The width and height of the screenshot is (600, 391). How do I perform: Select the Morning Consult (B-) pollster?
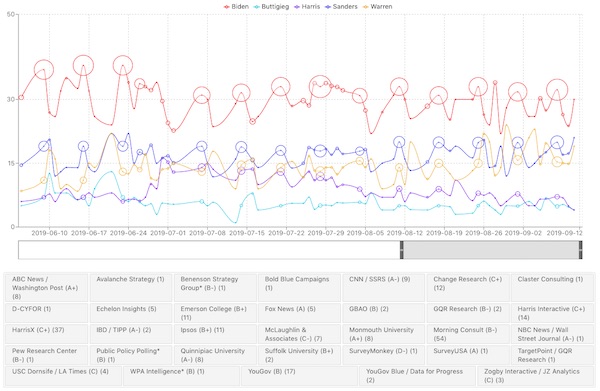(x=468, y=334)
